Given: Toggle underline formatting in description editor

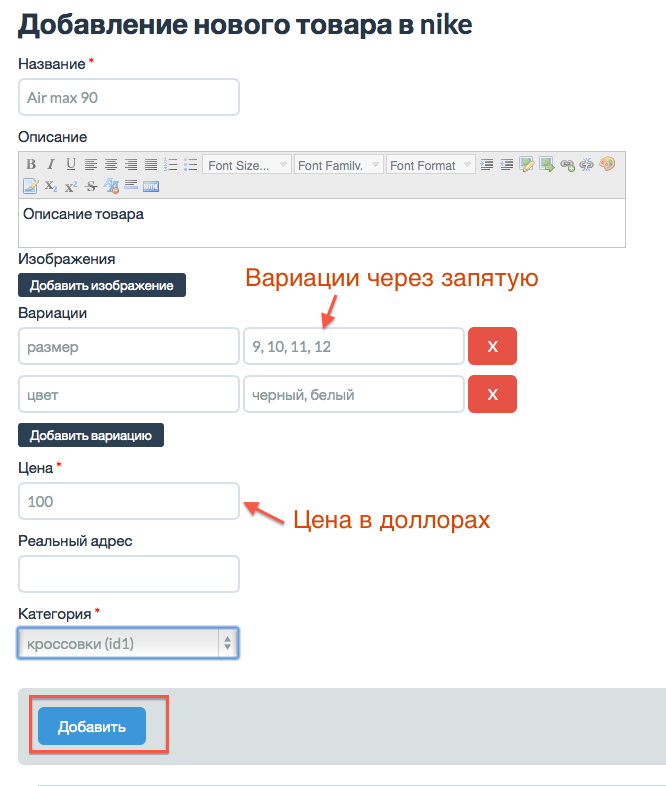Looking at the screenshot, I should 71,164.
